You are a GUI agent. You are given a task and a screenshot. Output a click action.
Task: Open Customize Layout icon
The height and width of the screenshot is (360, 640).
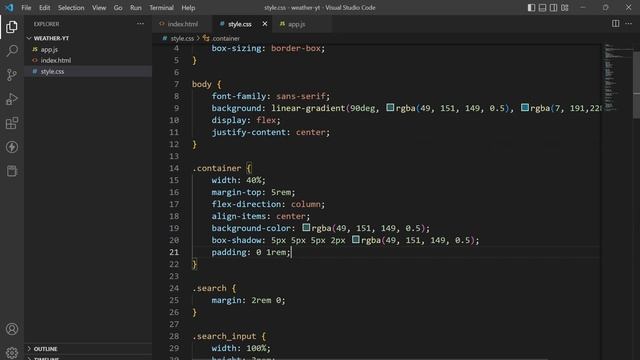(565, 7)
